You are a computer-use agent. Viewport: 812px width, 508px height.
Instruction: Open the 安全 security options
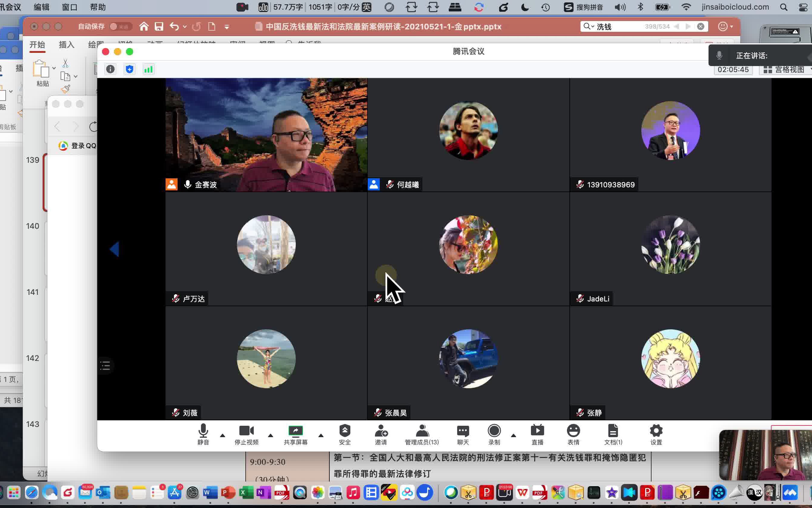click(x=345, y=434)
